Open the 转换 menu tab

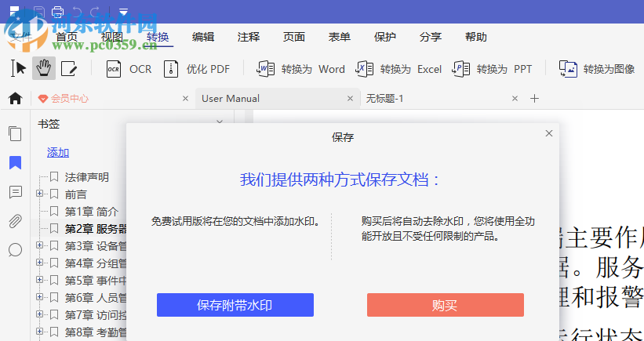click(x=158, y=37)
